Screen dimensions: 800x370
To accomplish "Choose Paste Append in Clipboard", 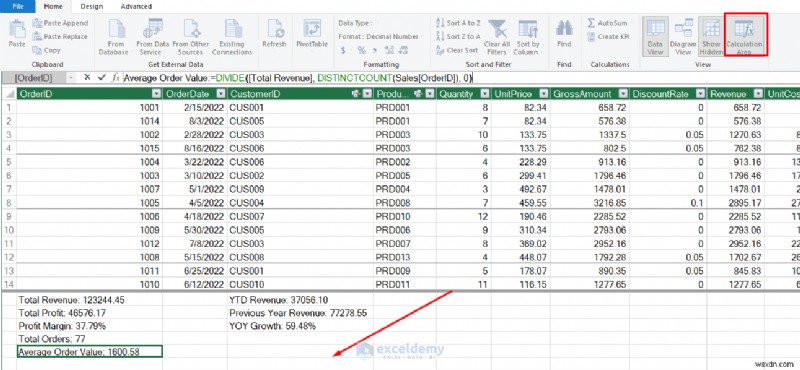I will click(60, 23).
